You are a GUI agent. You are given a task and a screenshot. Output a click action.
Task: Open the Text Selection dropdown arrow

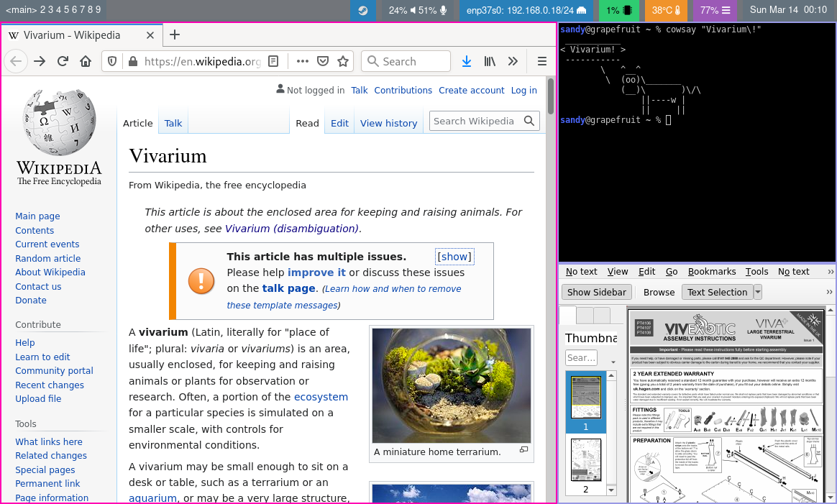point(757,292)
